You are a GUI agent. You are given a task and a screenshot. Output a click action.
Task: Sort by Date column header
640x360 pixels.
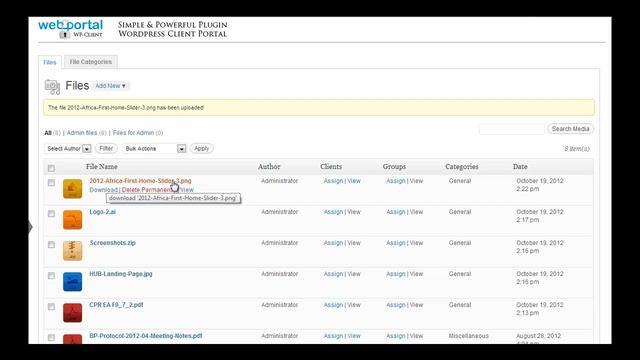(520, 167)
